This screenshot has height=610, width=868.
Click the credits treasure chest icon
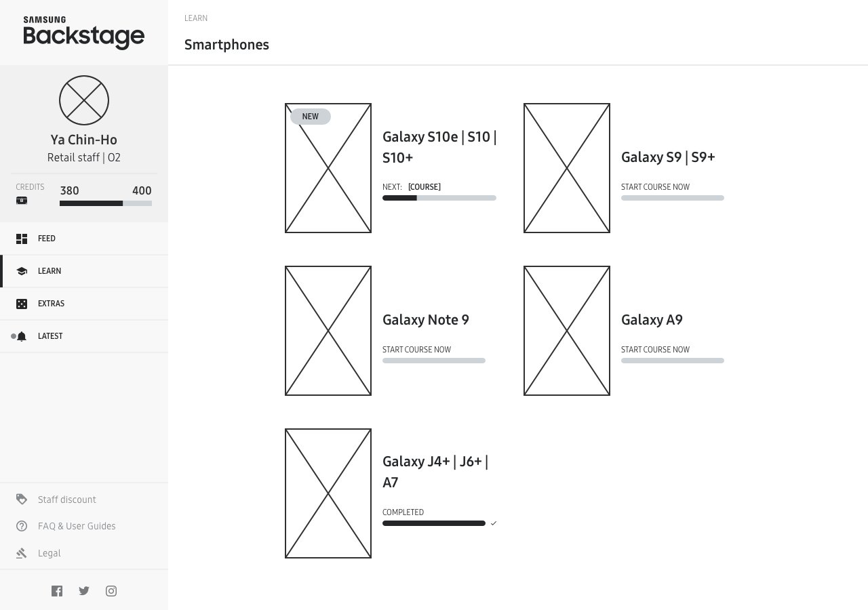[22, 201]
